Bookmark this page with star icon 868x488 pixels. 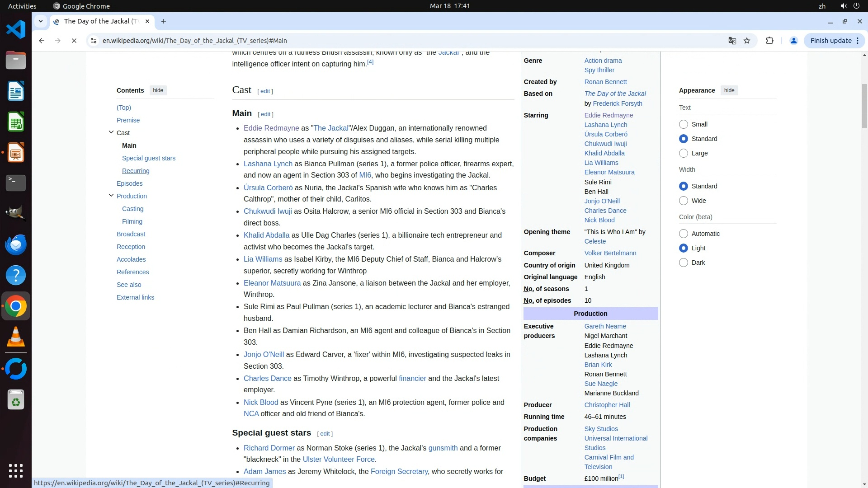[747, 41]
